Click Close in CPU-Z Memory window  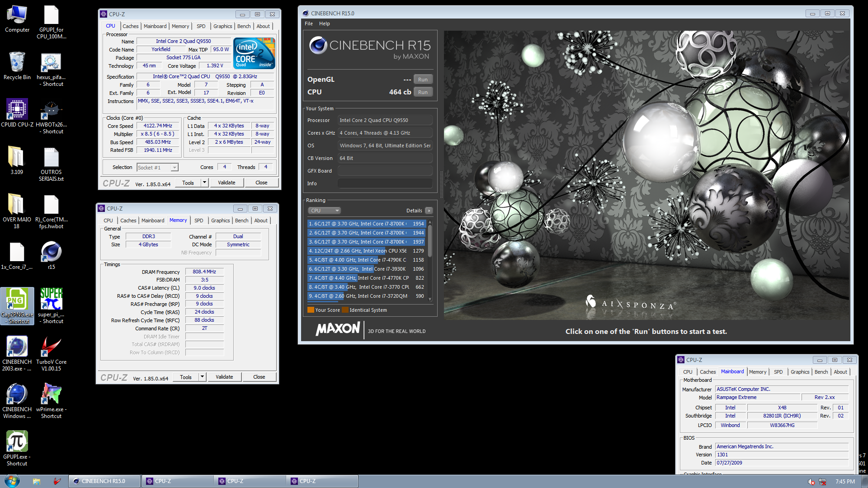[259, 377]
